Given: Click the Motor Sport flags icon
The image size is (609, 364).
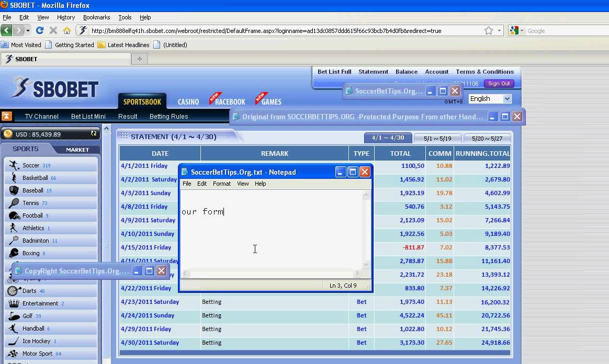Looking at the screenshot, I should (13, 354).
